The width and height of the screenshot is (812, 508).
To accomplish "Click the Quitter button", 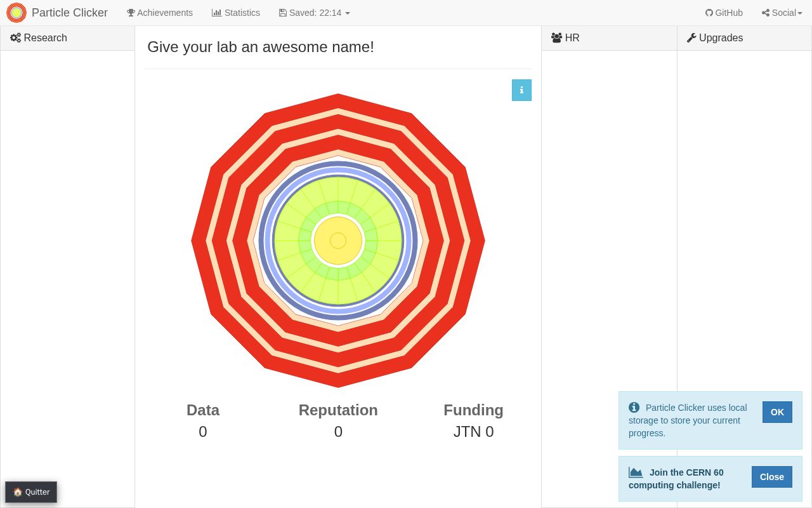I will [x=31, y=492].
